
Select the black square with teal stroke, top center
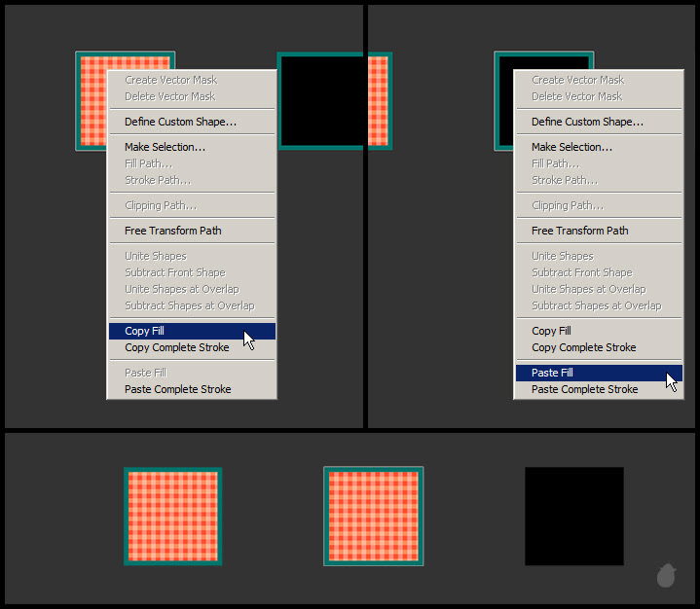tap(320, 101)
